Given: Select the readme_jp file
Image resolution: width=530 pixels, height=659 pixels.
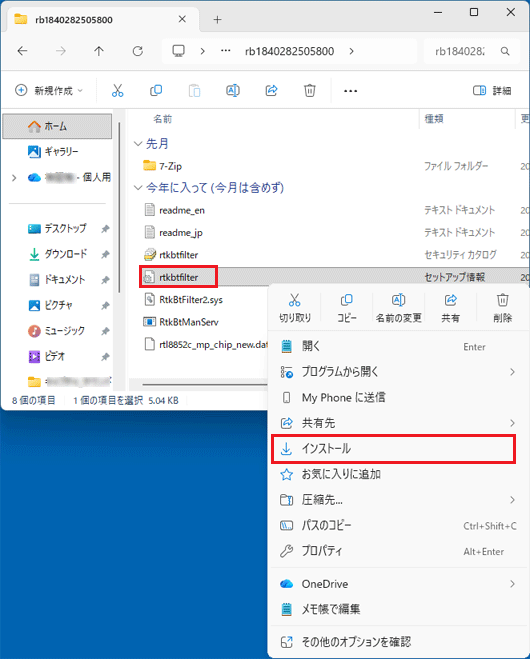Looking at the screenshot, I should tap(174, 232).
